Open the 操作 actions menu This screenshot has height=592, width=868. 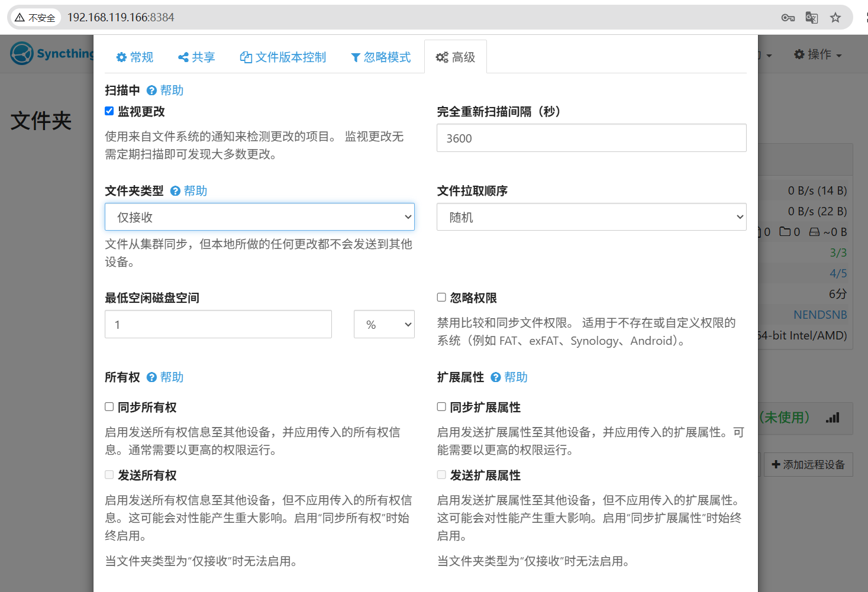(818, 54)
